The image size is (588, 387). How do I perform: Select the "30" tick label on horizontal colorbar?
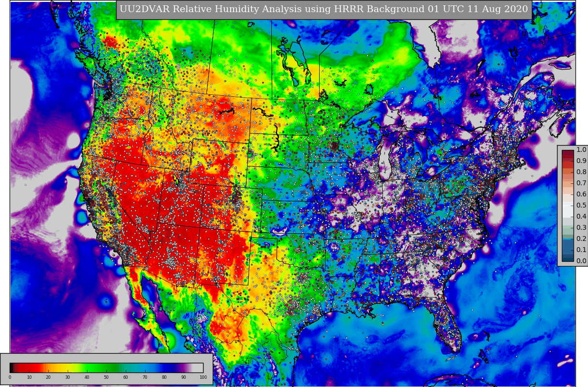click(68, 377)
